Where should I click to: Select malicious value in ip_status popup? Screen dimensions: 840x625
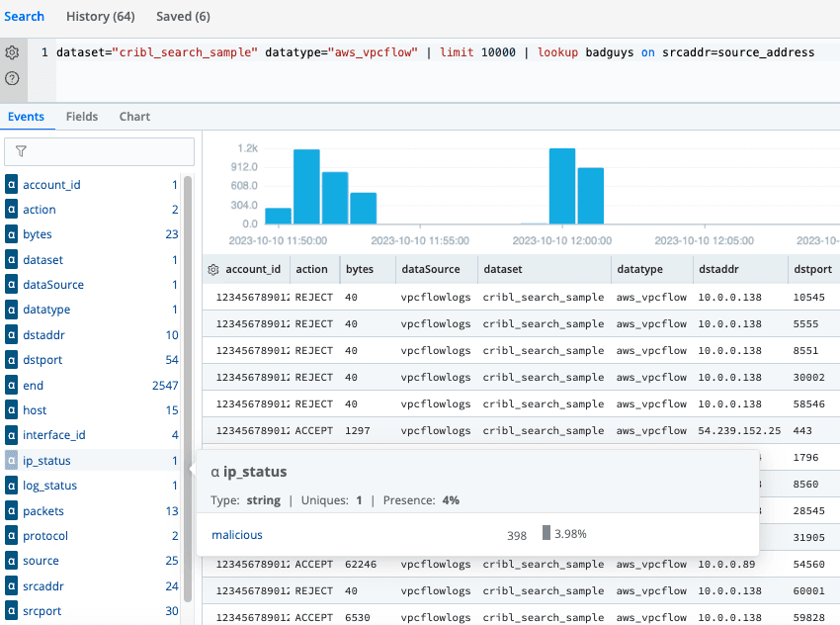[237, 534]
